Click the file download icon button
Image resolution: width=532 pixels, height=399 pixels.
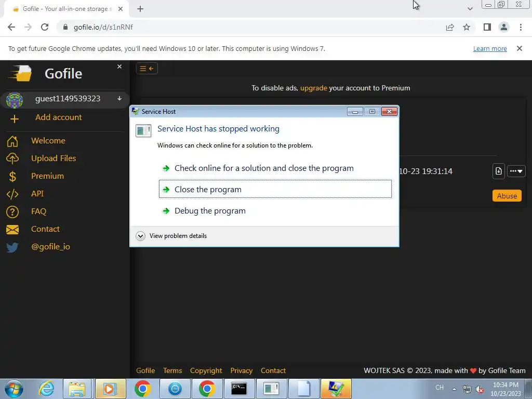498,171
